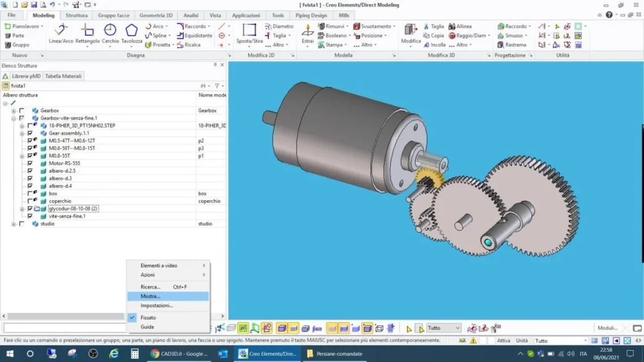The height and width of the screenshot is (362, 644).
Task: Open the Unità Tutto dropdown in status bar
Action: (561, 341)
